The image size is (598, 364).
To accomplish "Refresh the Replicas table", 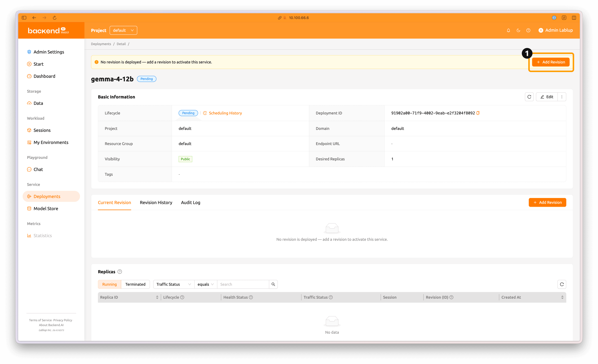I will [562, 284].
